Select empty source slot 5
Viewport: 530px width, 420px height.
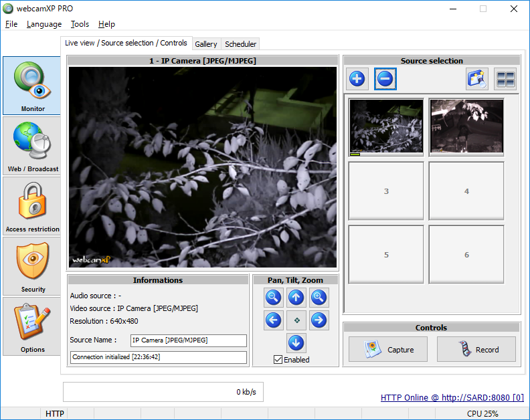click(x=386, y=254)
